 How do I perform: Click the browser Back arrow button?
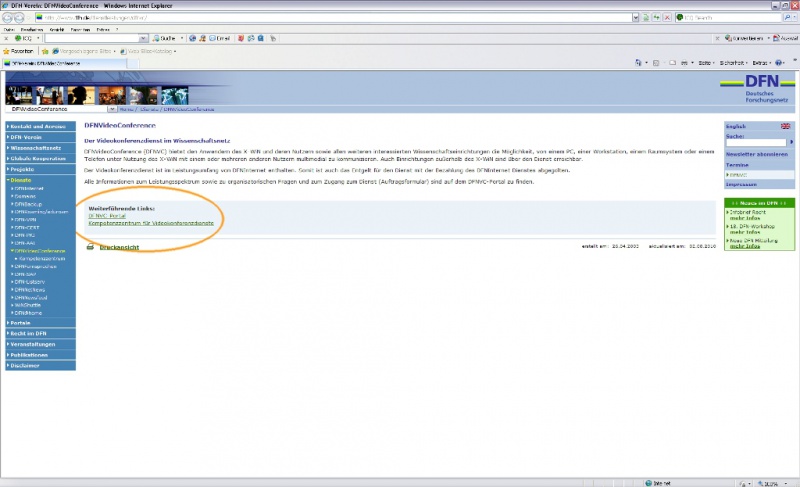(7, 18)
